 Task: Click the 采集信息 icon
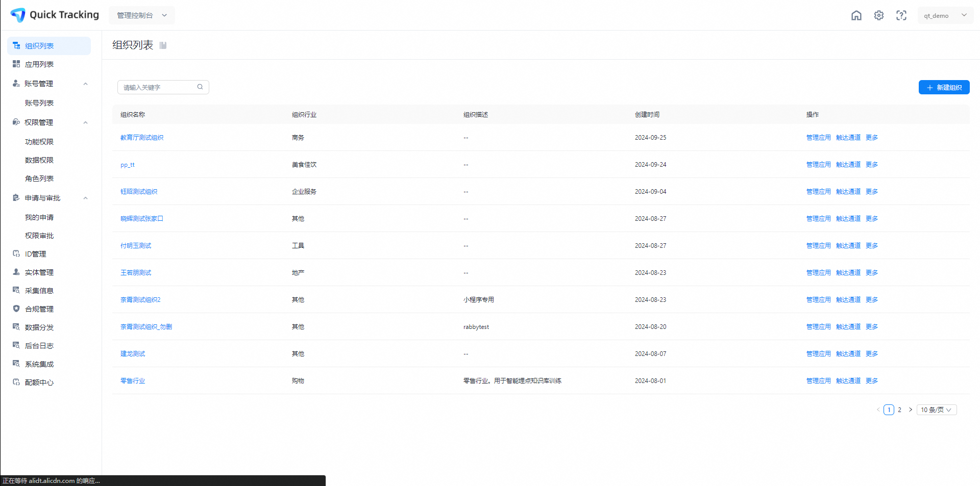click(x=16, y=290)
